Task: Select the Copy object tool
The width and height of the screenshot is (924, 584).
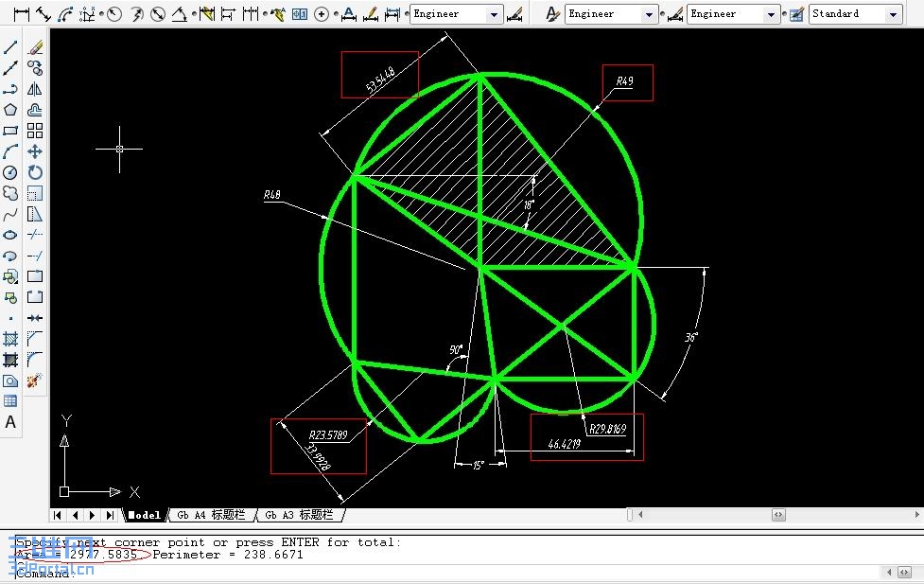Action: click(35, 68)
